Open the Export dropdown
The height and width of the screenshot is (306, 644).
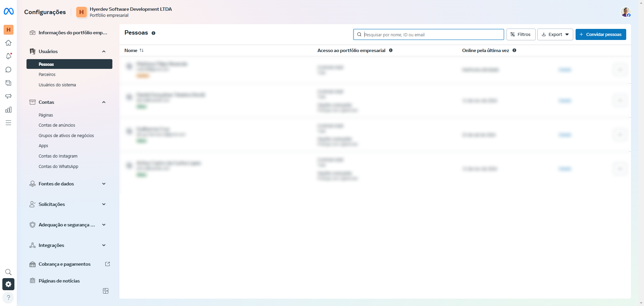click(555, 35)
